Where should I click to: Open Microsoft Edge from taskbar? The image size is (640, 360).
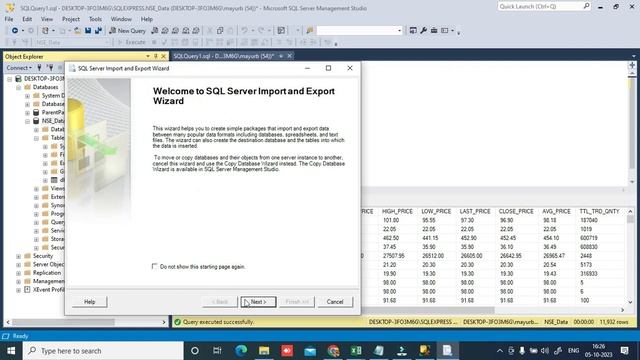point(241,351)
